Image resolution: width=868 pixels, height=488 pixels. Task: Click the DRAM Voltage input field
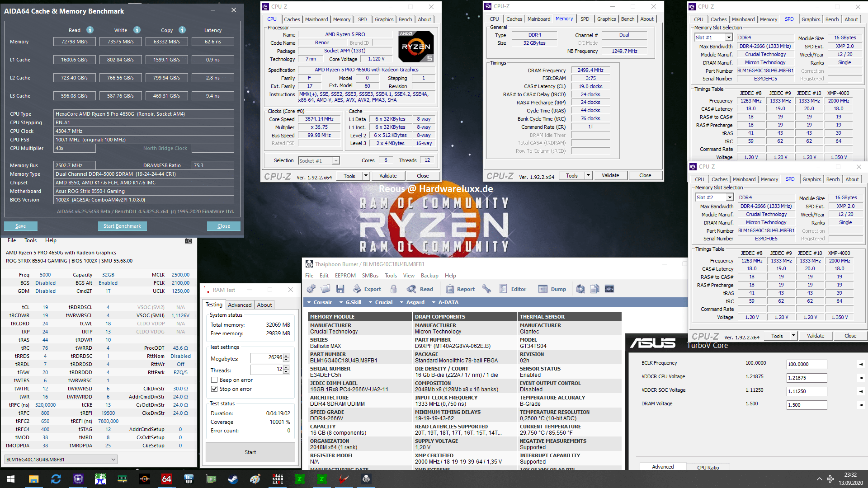(x=807, y=405)
